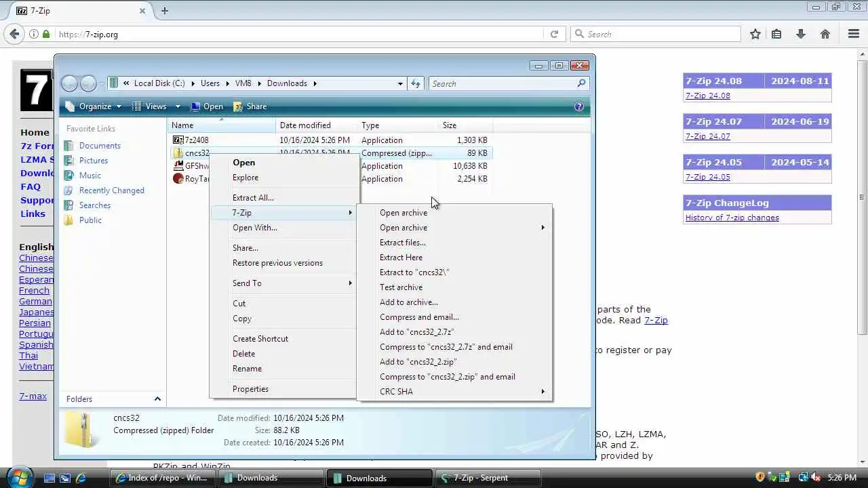Click the Open toolbar button in Explorer
The width and height of the screenshot is (868, 488).
tap(207, 106)
